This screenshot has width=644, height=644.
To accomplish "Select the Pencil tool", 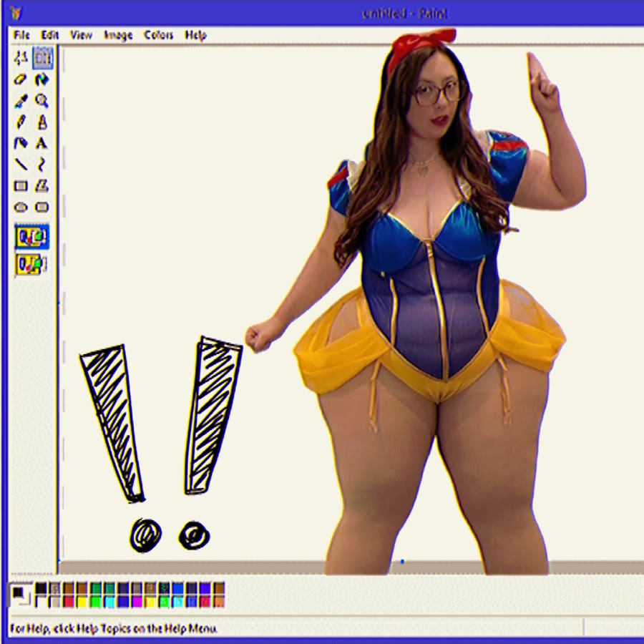I will 21,122.
